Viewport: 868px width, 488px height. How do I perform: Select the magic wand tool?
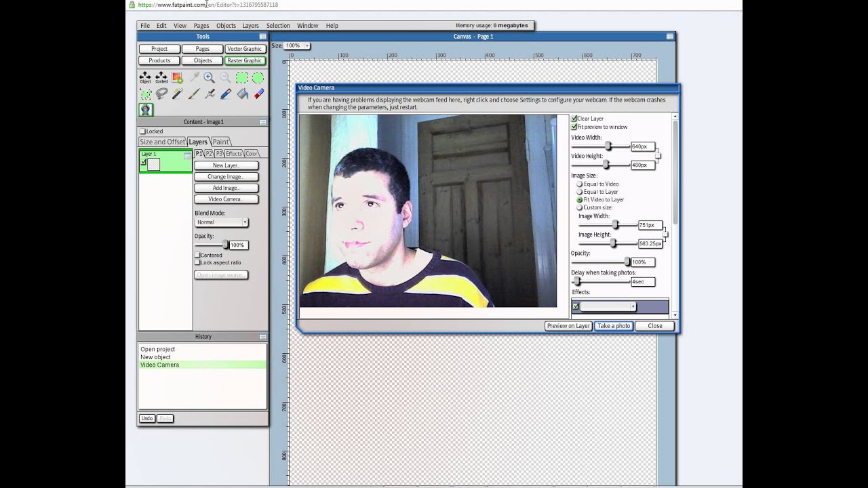177,94
